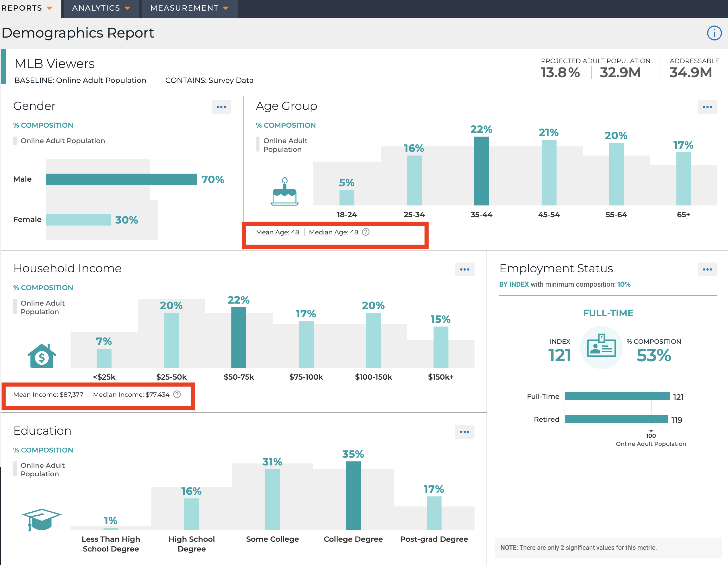Click Online Adult Population legend swatch in Education
Screen dimensions: 728x565
(15, 469)
